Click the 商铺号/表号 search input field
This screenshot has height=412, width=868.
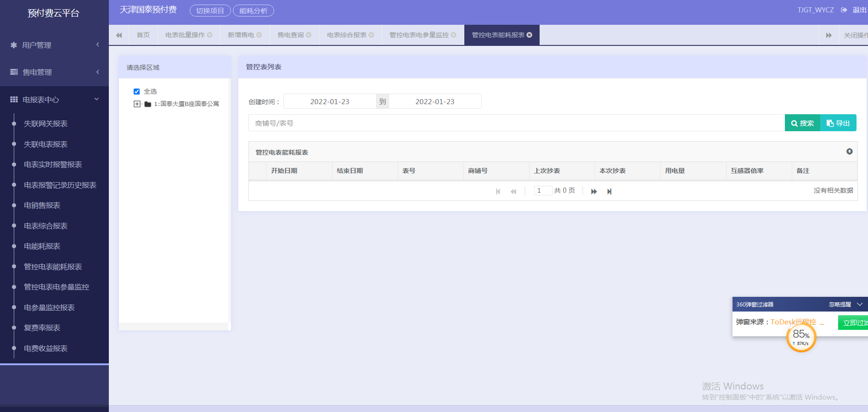pos(517,123)
